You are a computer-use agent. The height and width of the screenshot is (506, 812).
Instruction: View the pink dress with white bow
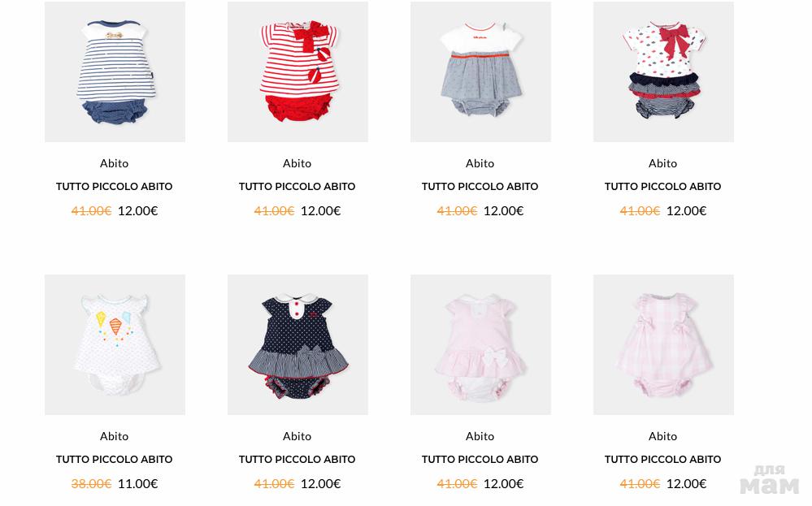click(x=480, y=344)
